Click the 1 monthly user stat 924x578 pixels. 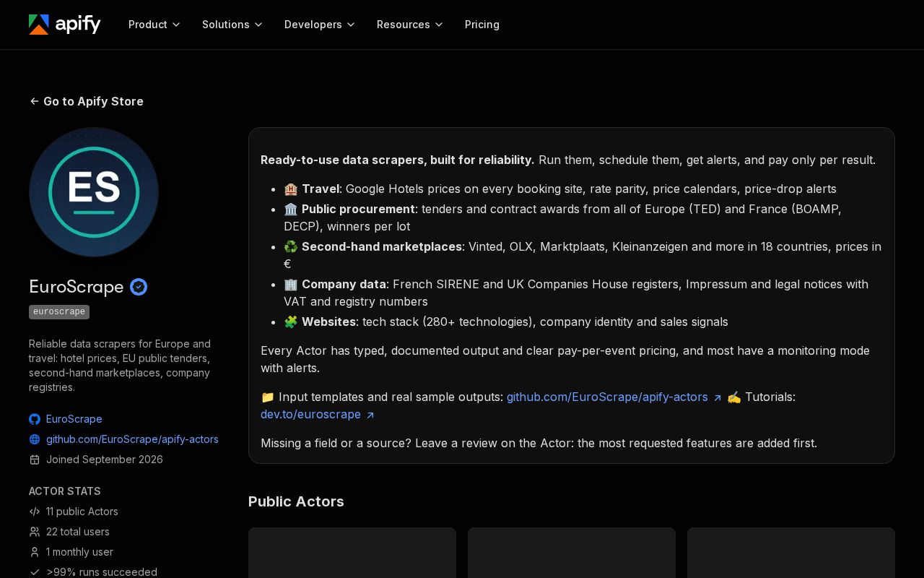(x=79, y=552)
